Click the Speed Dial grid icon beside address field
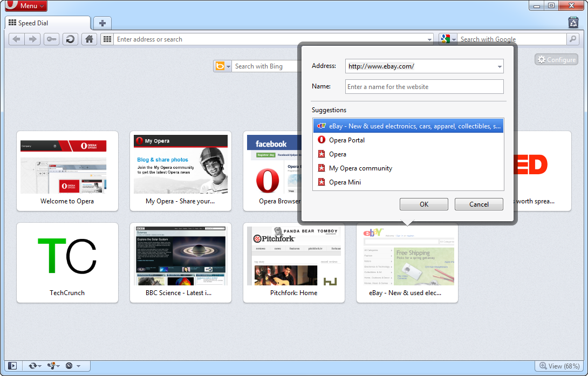This screenshot has height=376, width=588. [107, 39]
